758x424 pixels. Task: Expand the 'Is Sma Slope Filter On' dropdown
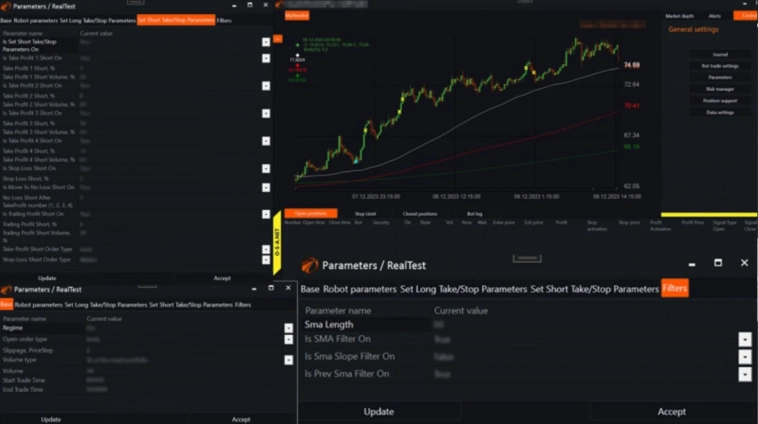click(x=744, y=356)
